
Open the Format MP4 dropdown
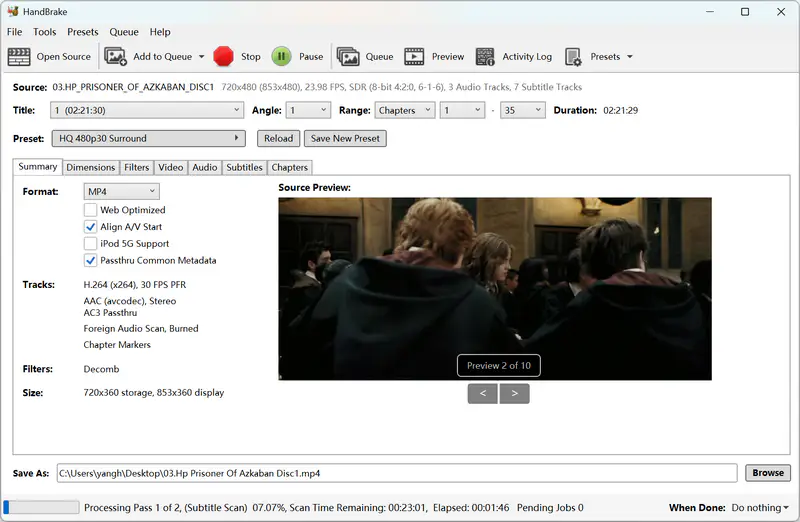click(121, 191)
